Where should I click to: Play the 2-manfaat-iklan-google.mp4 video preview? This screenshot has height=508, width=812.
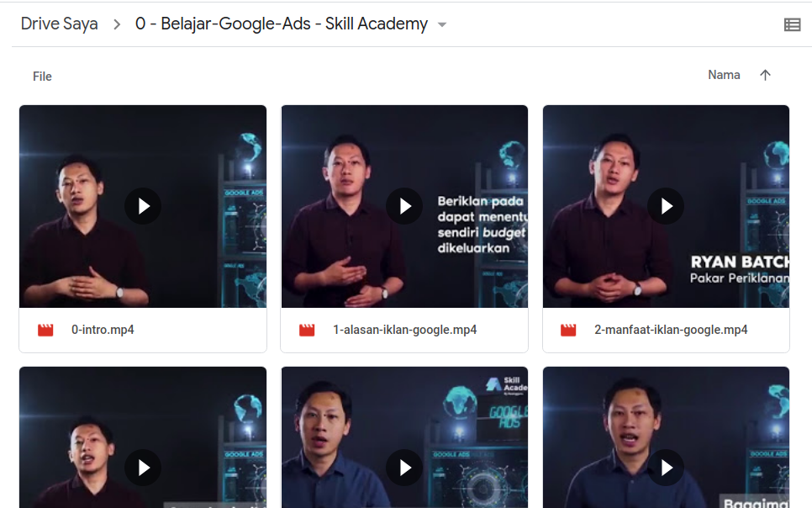click(666, 206)
